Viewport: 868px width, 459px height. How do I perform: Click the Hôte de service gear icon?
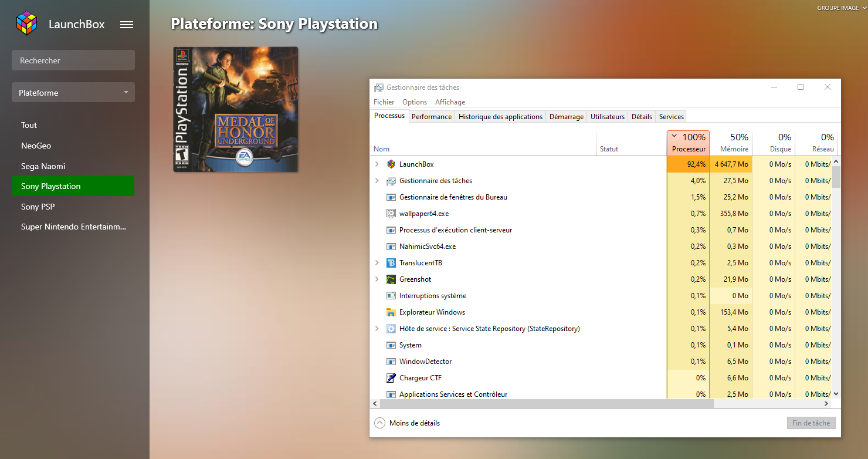[x=391, y=329]
